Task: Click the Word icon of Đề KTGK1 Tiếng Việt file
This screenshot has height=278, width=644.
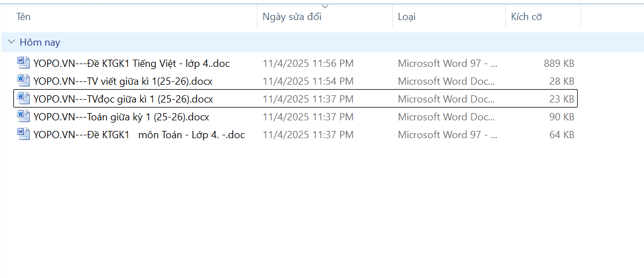Action: point(23,63)
